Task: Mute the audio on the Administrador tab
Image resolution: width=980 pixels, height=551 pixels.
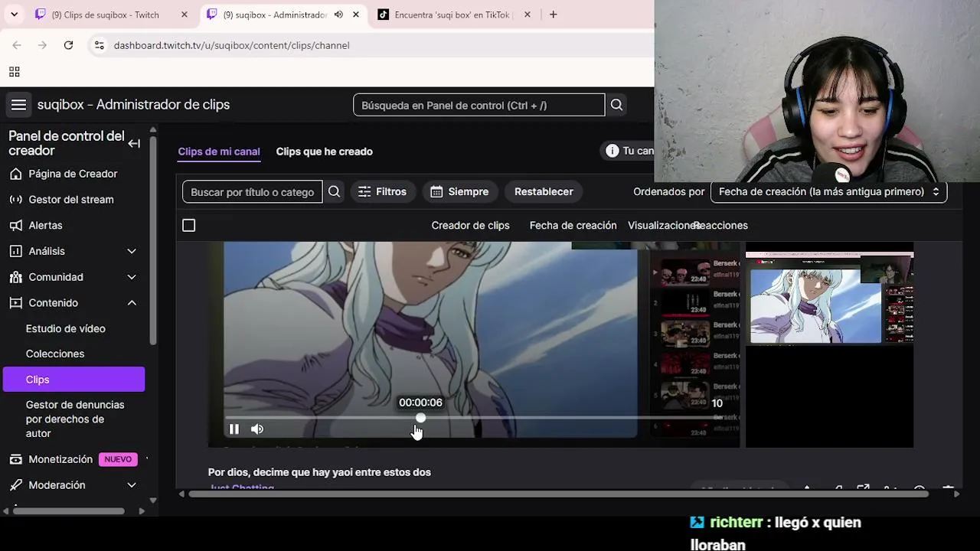Action: point(338,15)
